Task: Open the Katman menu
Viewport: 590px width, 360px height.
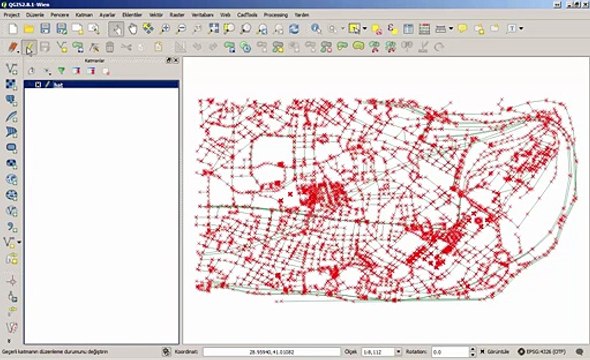Action: click(84, 15)
